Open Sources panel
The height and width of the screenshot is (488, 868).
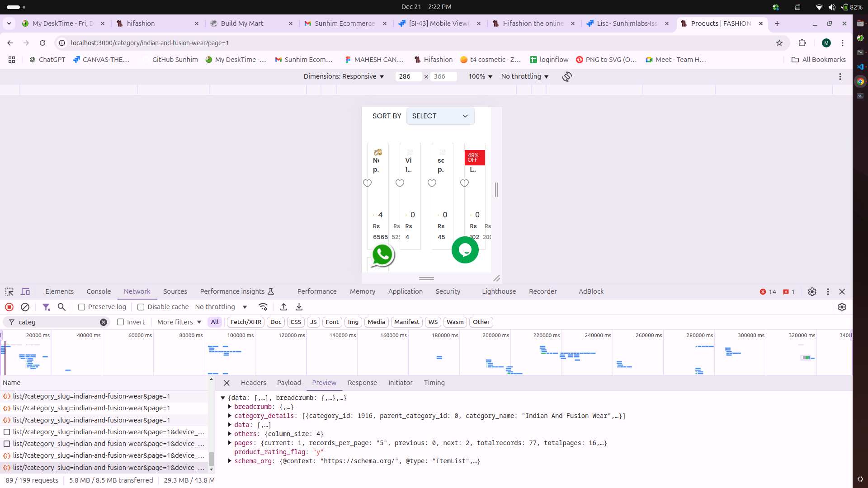click(175, 291)
